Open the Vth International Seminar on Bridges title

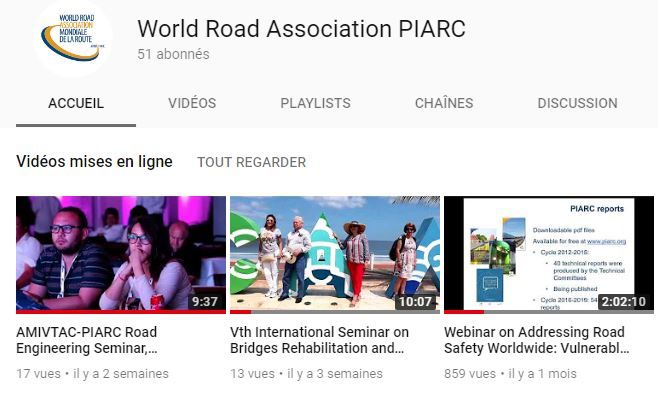click(319, 340)
